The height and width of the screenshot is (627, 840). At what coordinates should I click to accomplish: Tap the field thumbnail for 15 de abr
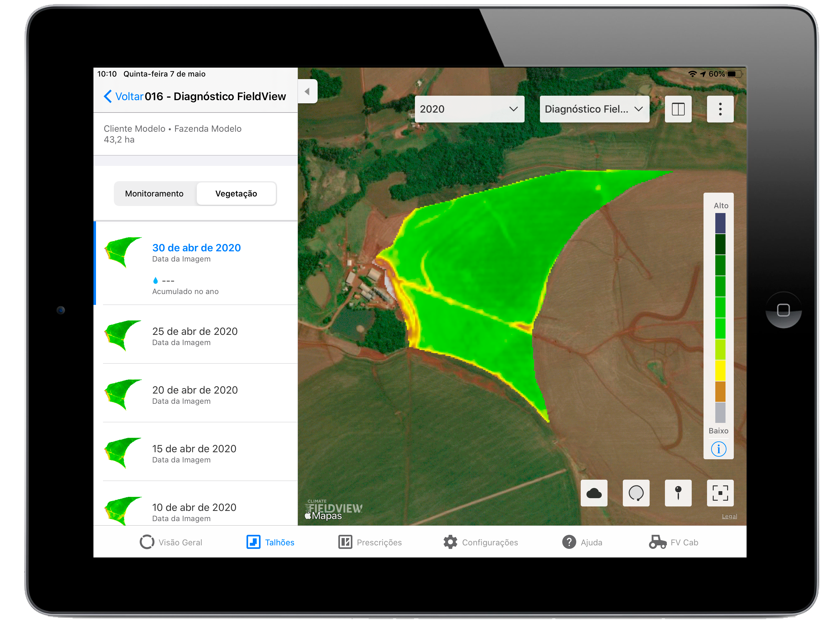point(122,453)
